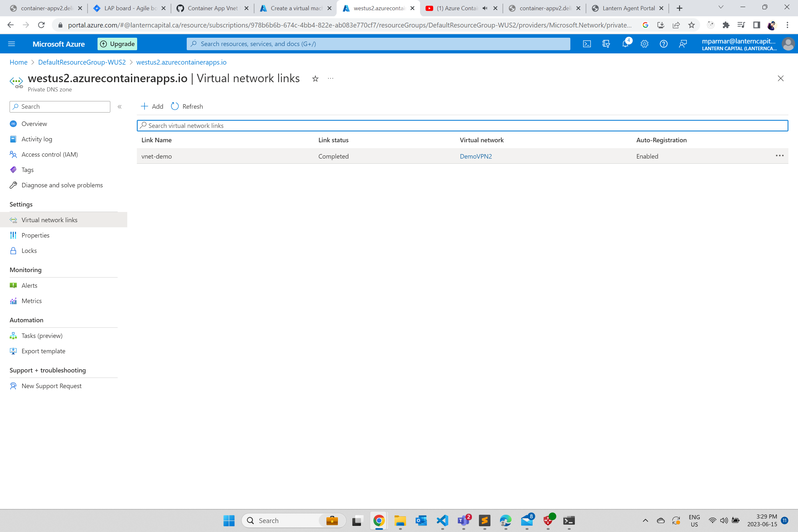The width and height of the screenshot is (798, 532).
Task: Open the help and support icon
Action: pos(664,44)
